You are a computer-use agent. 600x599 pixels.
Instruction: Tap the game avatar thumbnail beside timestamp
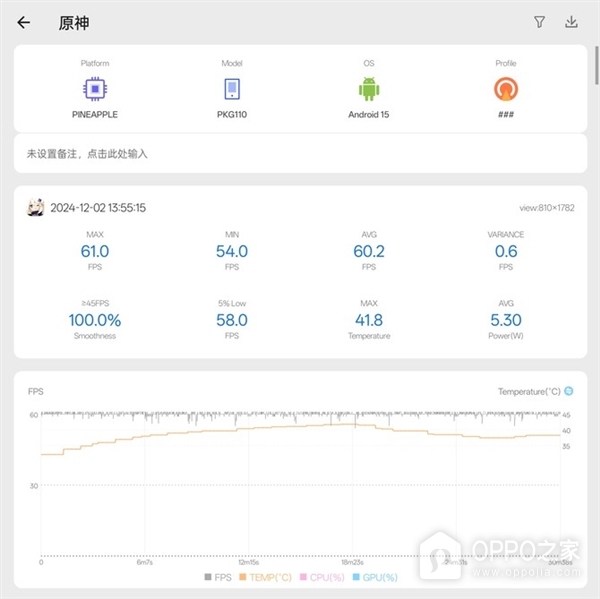[36, 207]
